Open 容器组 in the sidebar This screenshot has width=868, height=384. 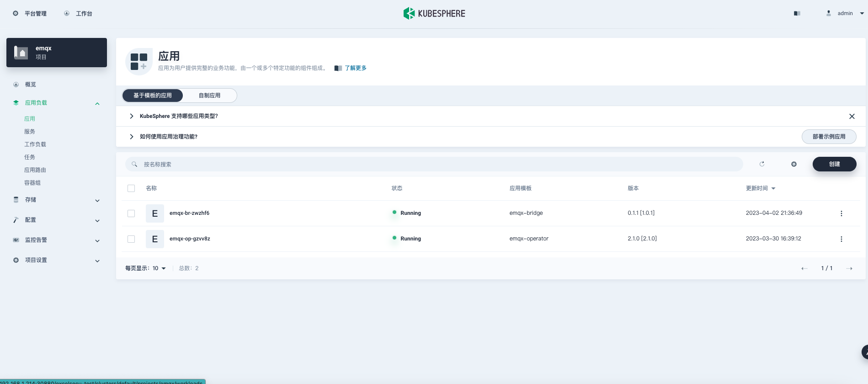(x=32, y=183)
